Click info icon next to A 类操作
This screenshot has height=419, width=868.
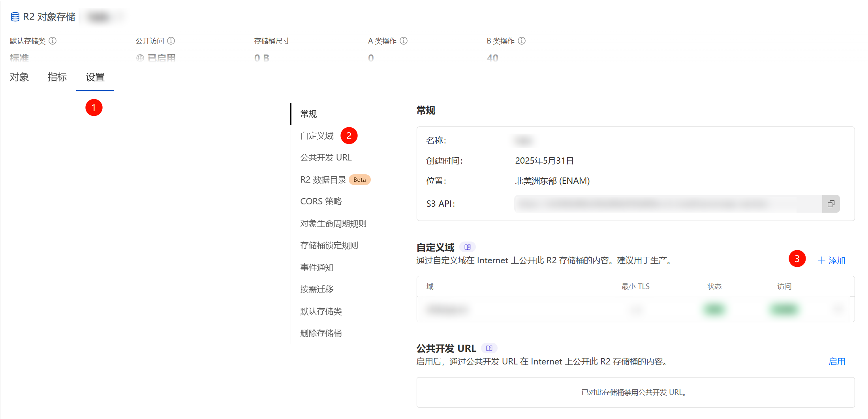coord(404,41)
